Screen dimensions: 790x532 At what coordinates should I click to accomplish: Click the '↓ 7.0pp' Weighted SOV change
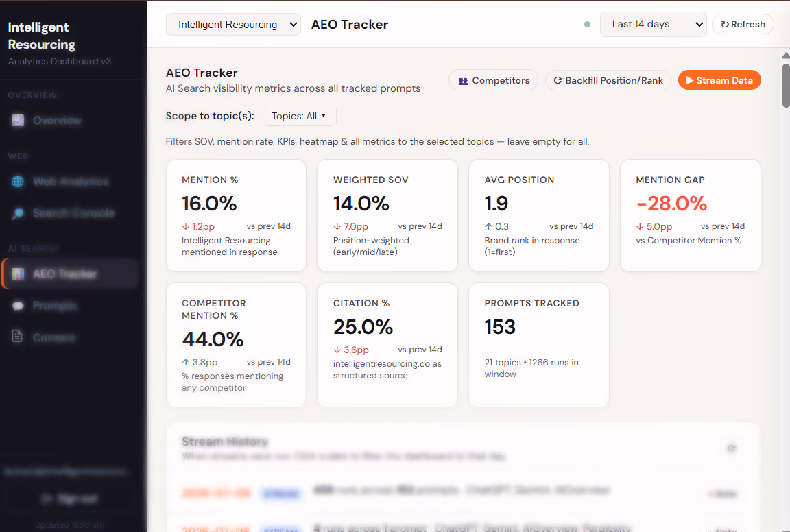tap(350, 227)
